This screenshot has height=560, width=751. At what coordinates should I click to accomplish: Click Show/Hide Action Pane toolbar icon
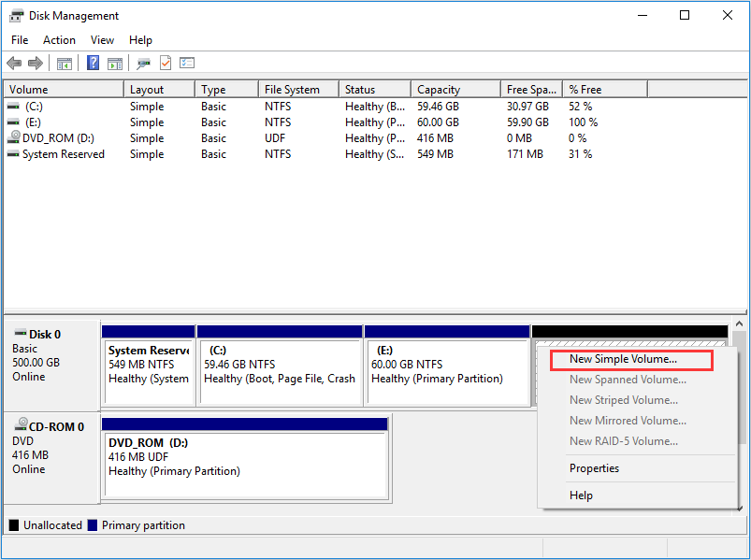coord(115,64)
